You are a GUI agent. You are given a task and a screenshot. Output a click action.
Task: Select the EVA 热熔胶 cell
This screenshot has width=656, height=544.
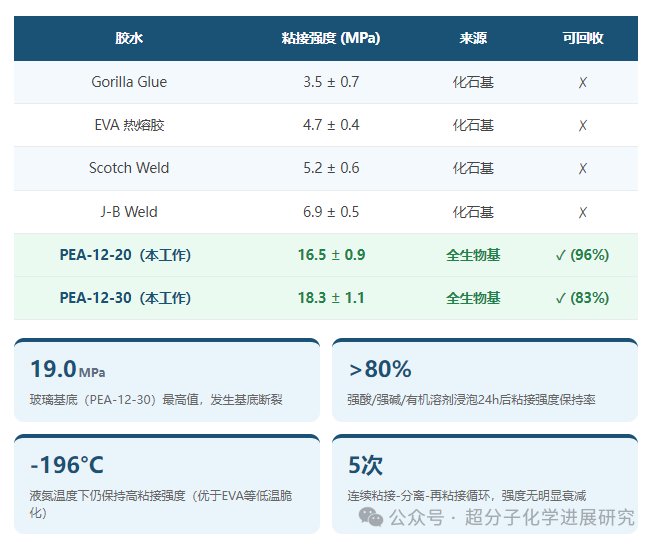129,125
